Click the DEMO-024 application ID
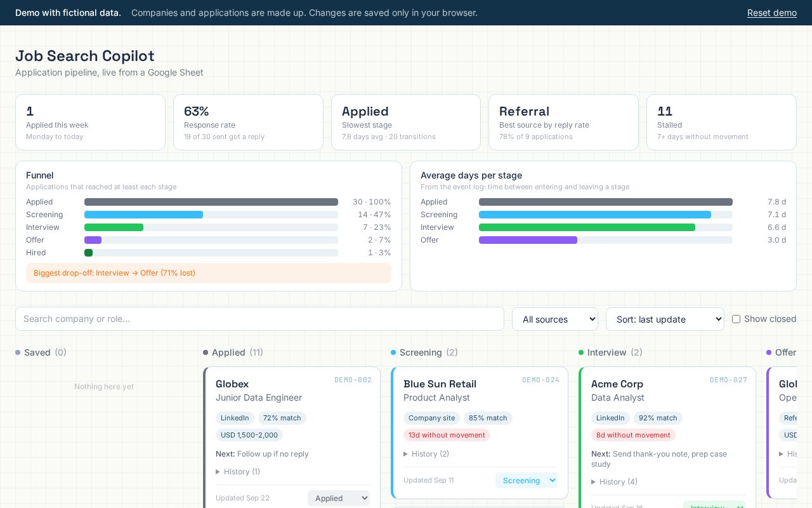Screen dimensions: 812x508 tap(540, 380)
